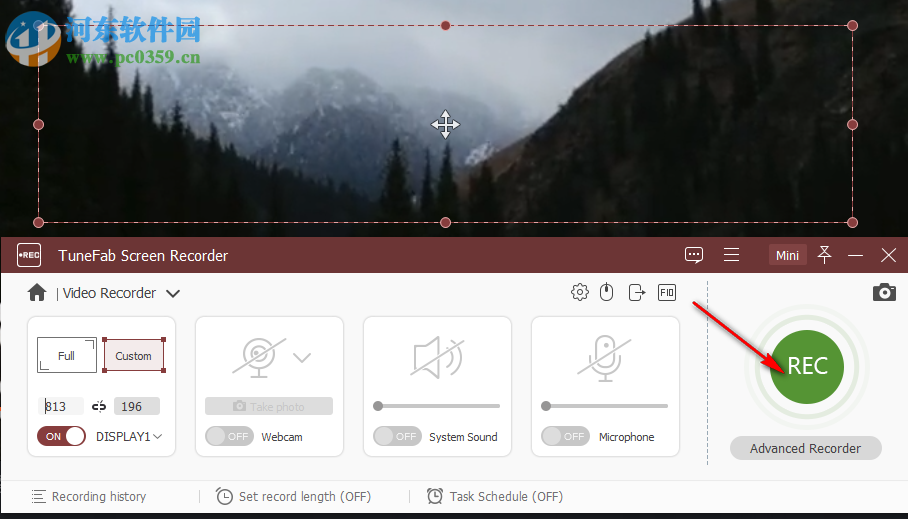908x519 pixels.
Task: Click the top-center selection edge handle
Action: [x=445, y=25]
